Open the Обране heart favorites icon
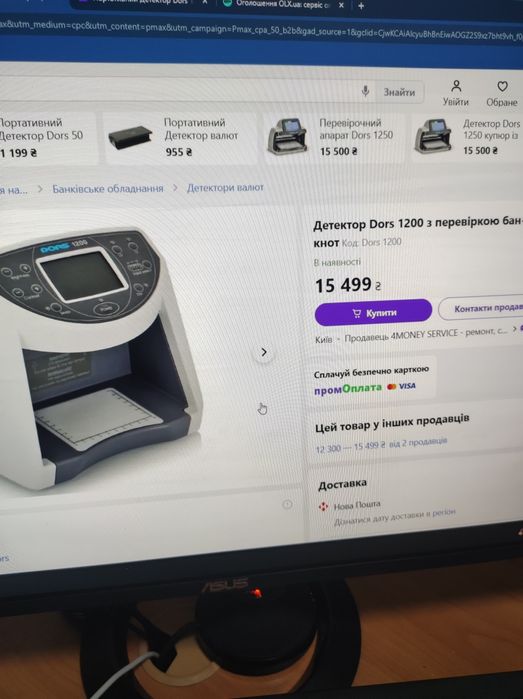523x699 pixels. [x=502, y=86]
